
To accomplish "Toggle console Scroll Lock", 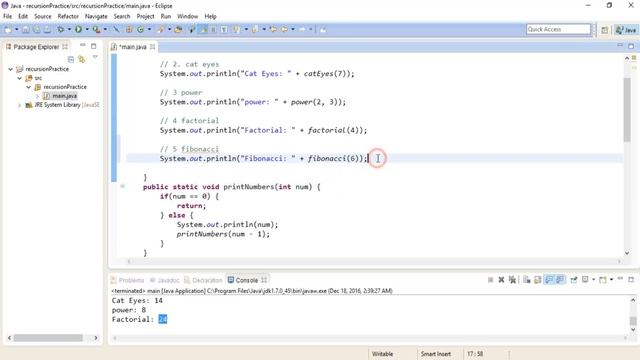I will [538, 280].
